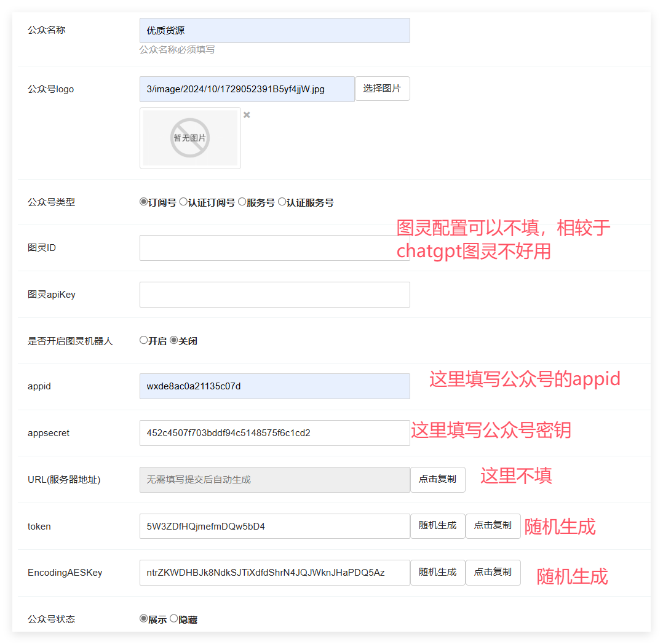Click the EncodingAESKey value field
Image resolution: width=663 pixels, height=644 pixels.
(x=275, y=573)
